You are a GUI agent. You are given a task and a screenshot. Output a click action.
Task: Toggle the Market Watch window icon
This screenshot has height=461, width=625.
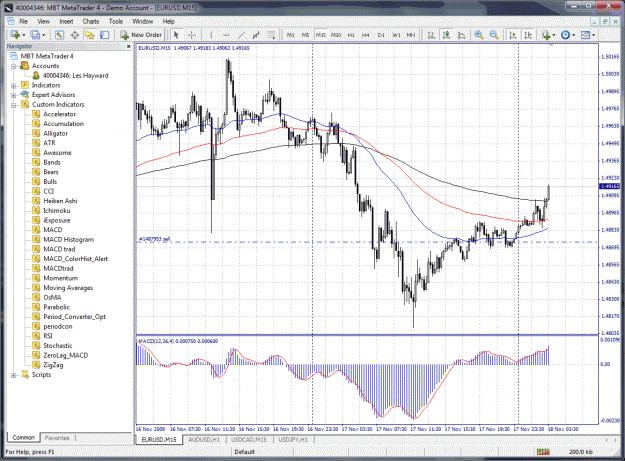pyautogui.click(x=59, y=35)
